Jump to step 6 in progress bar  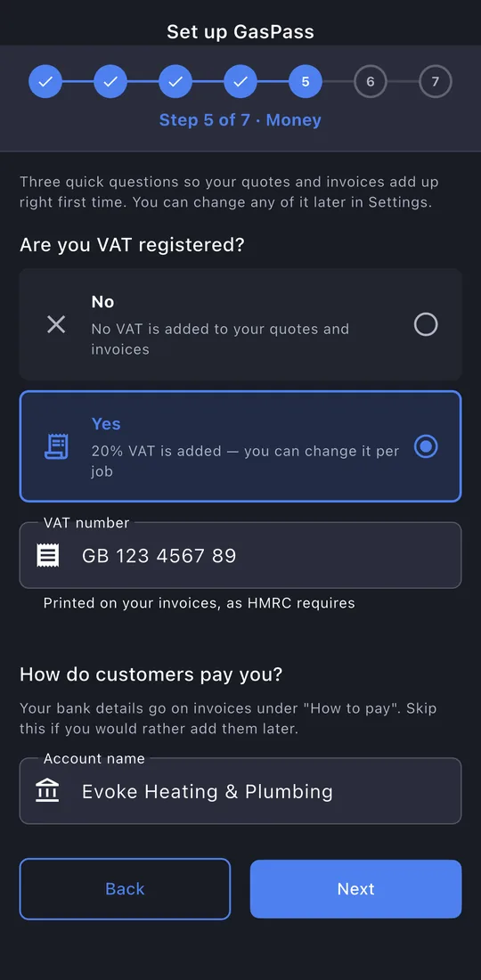coord(371,82)
